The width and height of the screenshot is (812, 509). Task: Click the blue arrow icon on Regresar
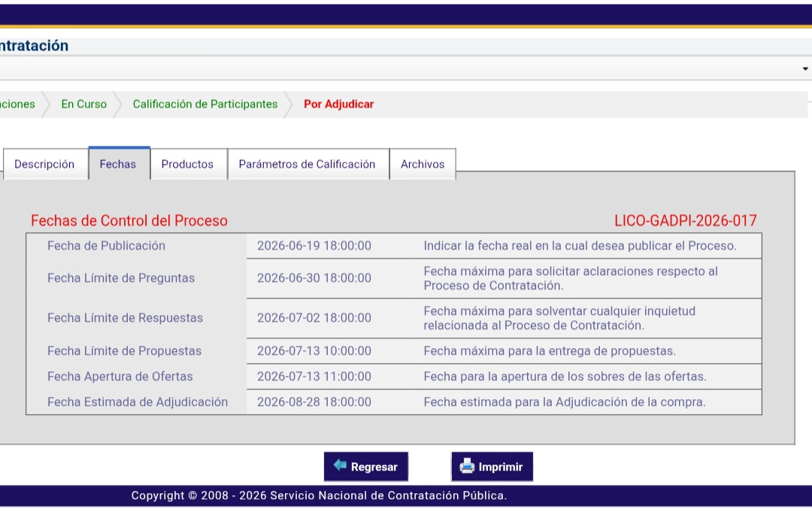pos(341,465)
